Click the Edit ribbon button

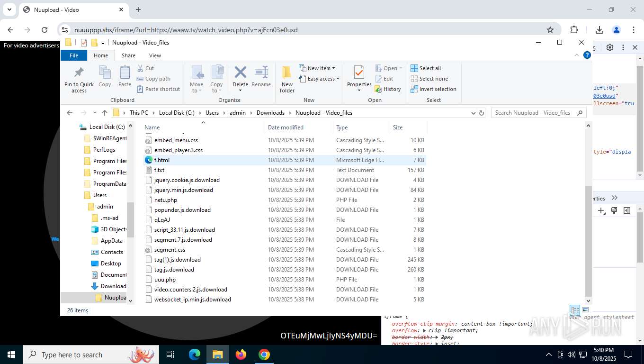(385, 79)
